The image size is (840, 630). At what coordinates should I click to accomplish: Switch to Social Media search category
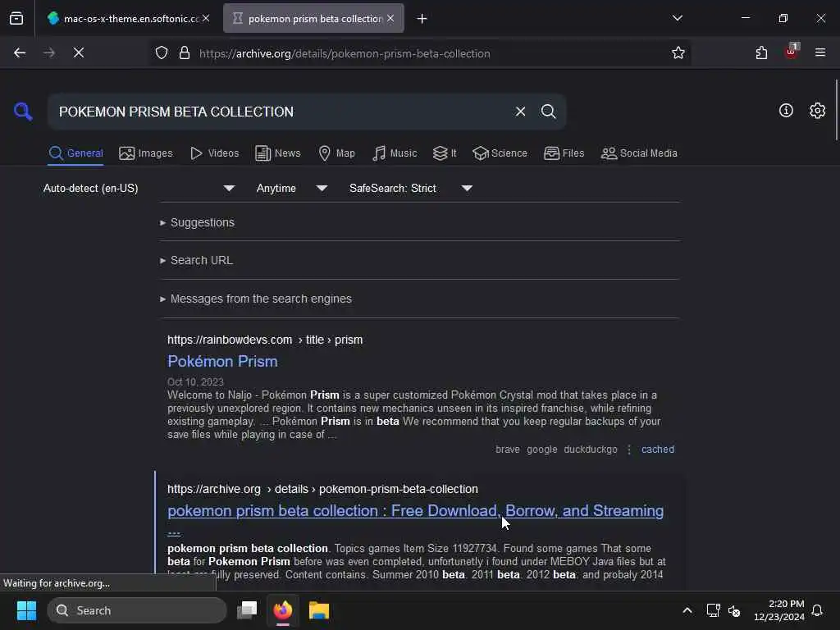tap(639, 153)
